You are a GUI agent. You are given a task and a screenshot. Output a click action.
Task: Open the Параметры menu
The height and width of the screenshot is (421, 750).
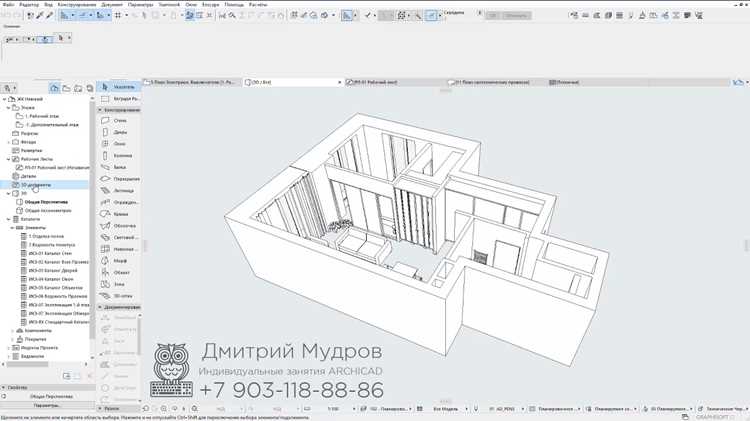point(141,4)
